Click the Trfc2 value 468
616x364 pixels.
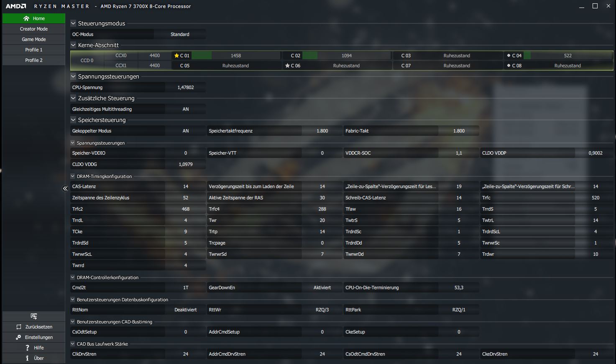[x=186, y=209]
